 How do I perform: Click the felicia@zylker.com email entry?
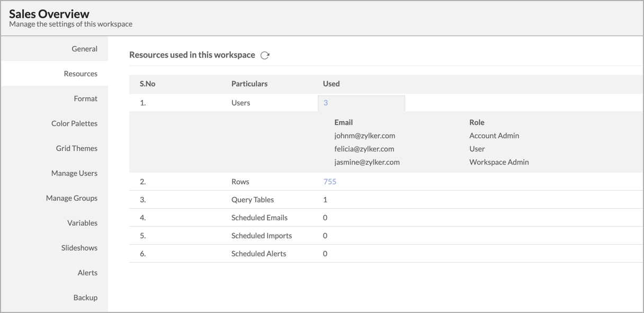pos(364,149)
